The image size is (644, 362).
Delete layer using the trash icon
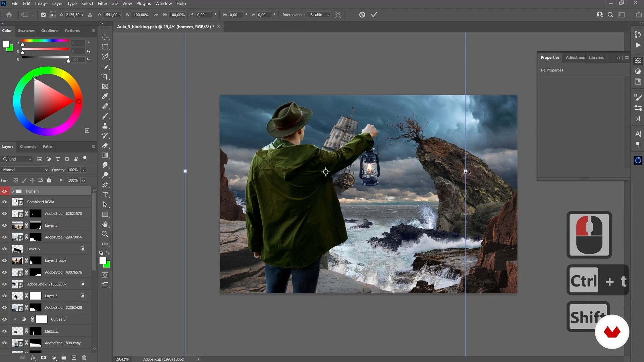coord(84,358)
